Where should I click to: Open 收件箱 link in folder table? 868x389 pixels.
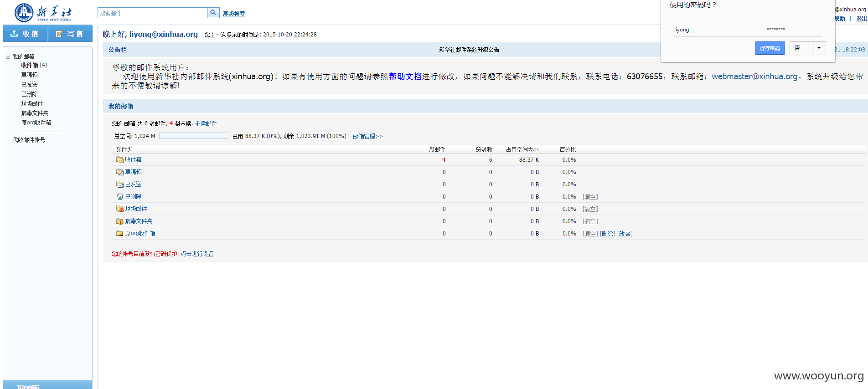(133, 160)
